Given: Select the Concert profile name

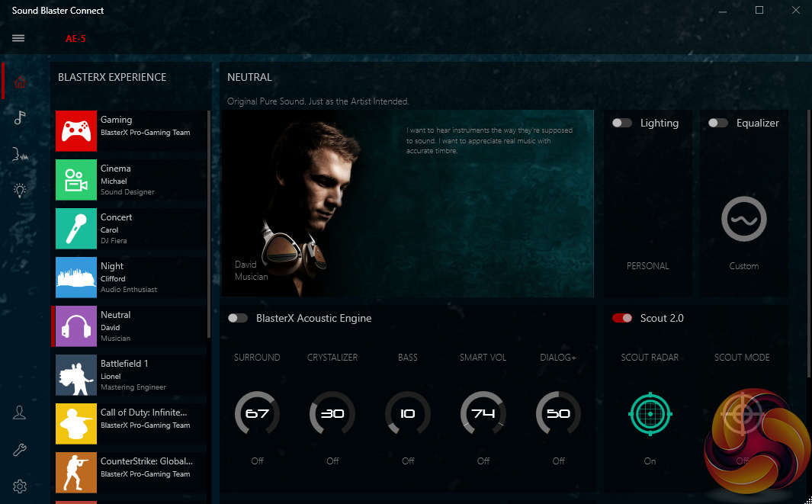Looking at the screenshot, I should pyautogui.click(x=116, y=217).
